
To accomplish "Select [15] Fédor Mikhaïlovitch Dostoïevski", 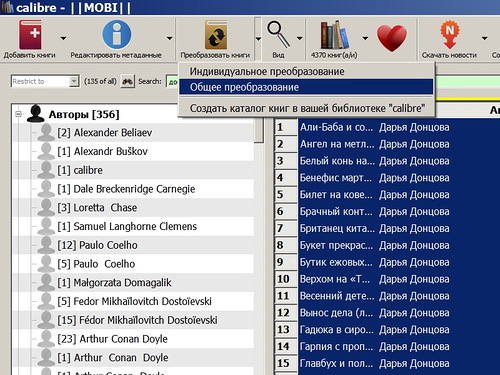I will click(137, 320).
